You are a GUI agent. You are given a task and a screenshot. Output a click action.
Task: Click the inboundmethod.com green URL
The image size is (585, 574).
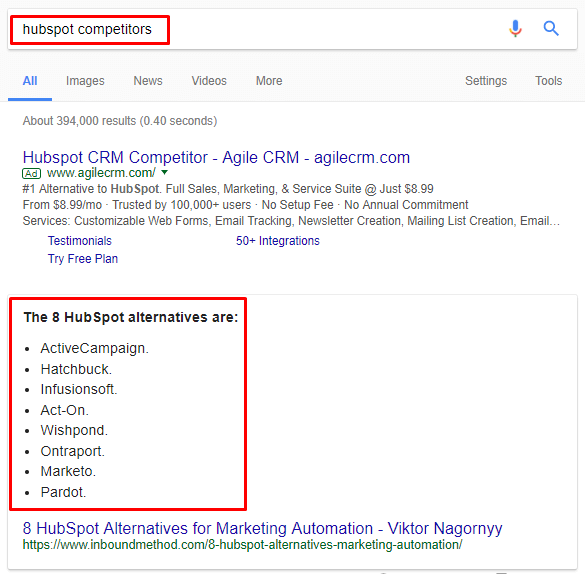tap(243, 545)
